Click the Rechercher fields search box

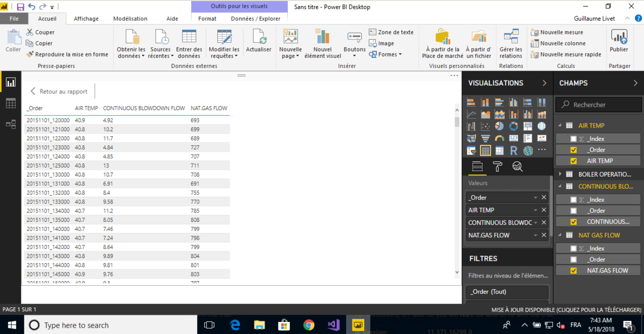point(598,105)
